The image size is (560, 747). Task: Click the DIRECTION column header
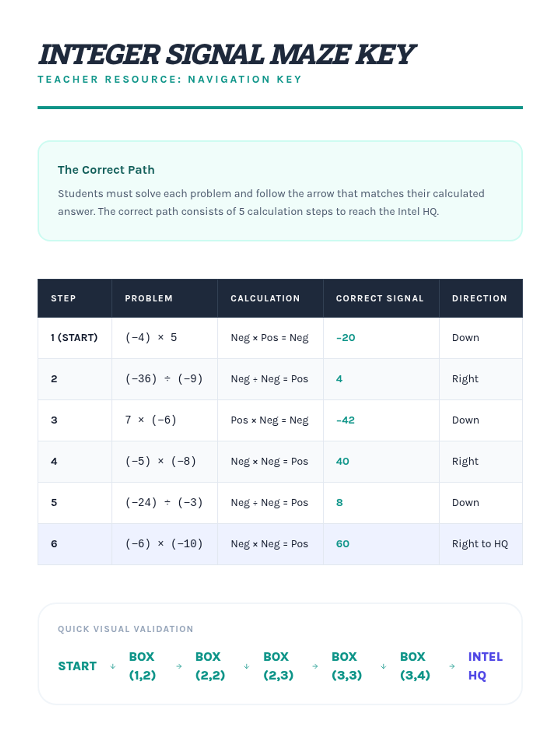(x=479, y=298)
